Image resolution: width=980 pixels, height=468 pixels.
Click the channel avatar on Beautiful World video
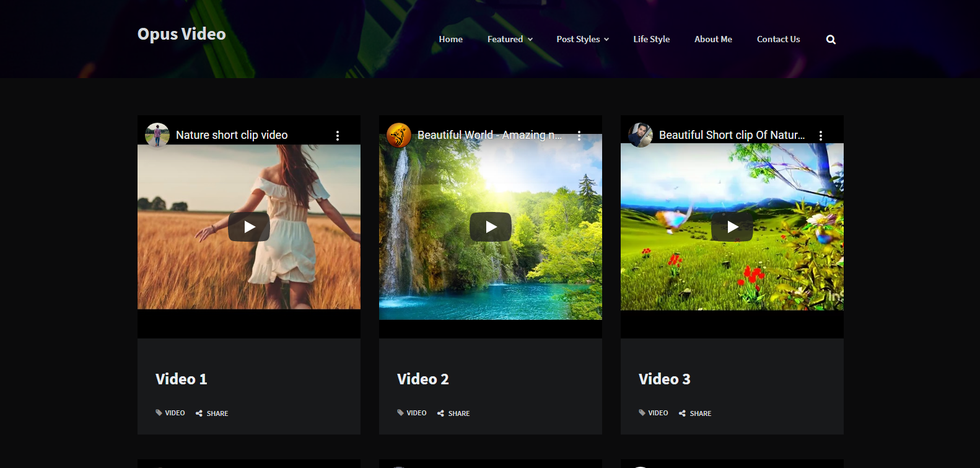click(399, 135)
